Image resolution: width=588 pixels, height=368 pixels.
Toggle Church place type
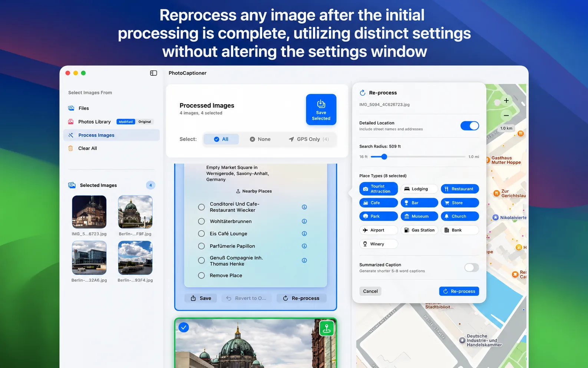coord(460,216)
